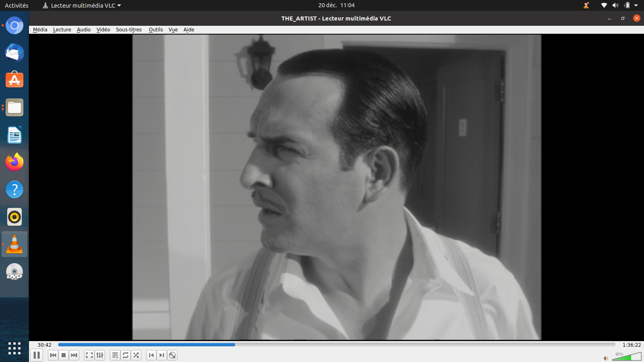The image size is (644, 362).
Task: Toggle shuffle random playback
Action: click(136, 355)
